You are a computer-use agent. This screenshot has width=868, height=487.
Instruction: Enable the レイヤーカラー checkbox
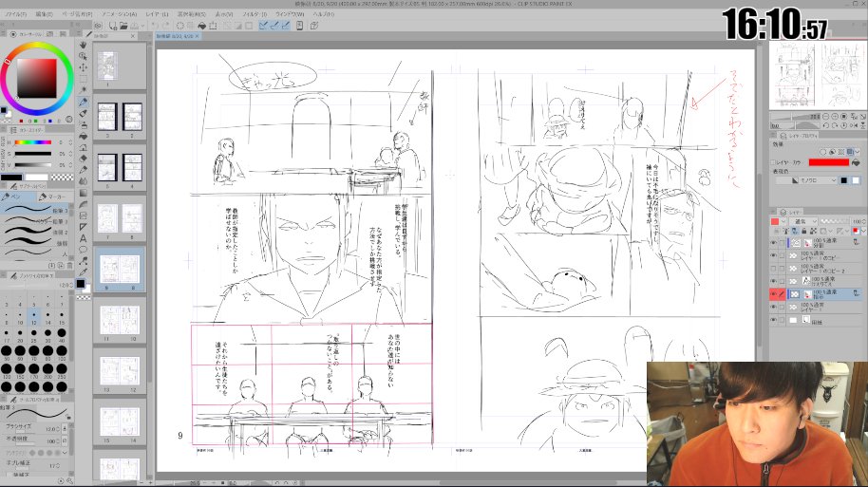pos(773,162)
